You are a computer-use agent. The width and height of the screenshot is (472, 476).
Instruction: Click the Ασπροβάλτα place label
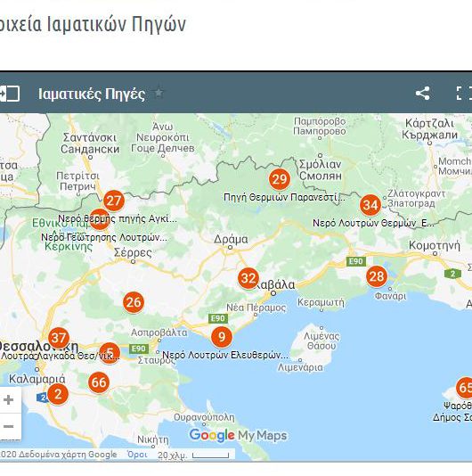pyautogui.click(x=159, y=332)
